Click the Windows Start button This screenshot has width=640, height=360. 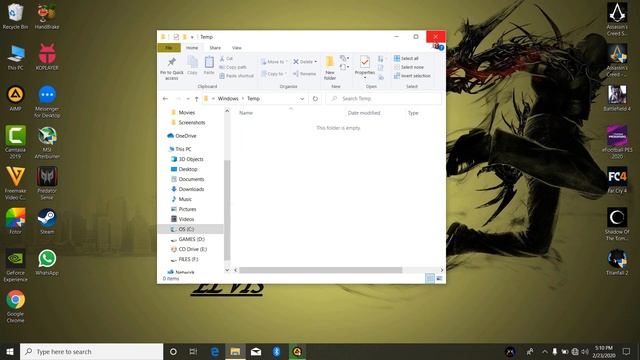click(10, 351)
